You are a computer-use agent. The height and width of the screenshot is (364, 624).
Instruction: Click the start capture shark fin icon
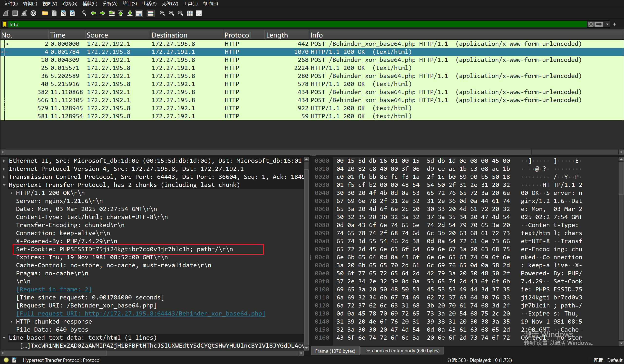[x=6, y=13]
